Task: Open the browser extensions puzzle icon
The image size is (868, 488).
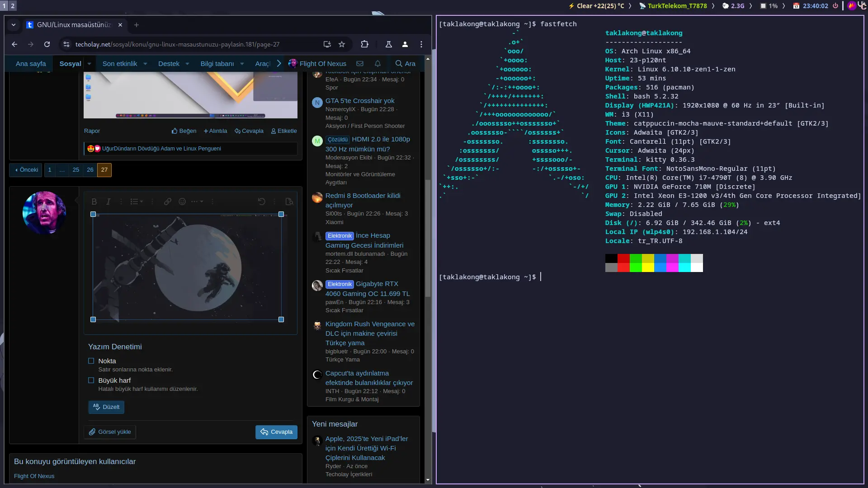Action: click(x=364, y=44)
